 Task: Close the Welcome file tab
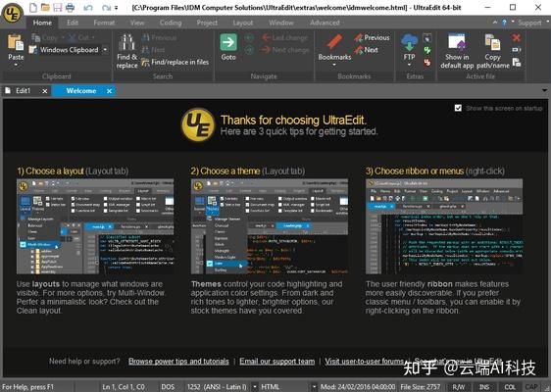[109, 91]
